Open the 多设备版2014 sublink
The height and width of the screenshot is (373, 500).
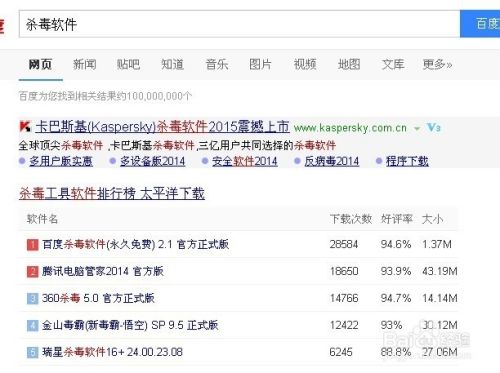(x=153, y=161)
